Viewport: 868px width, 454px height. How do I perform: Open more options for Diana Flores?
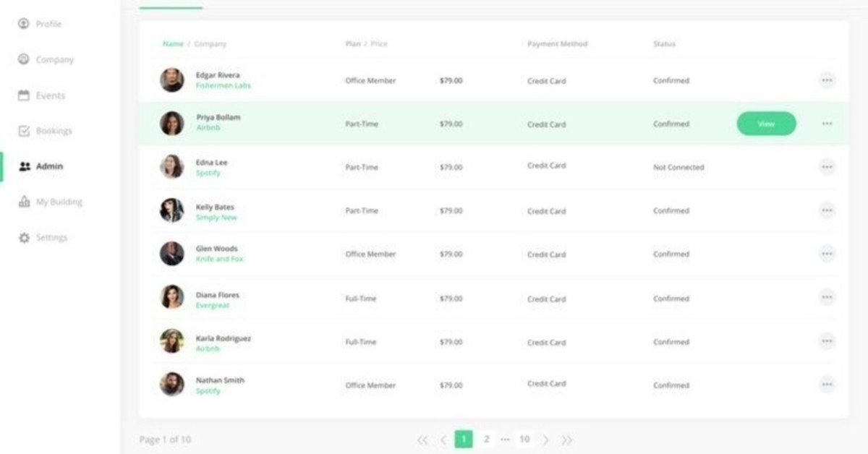coord(827,297)
